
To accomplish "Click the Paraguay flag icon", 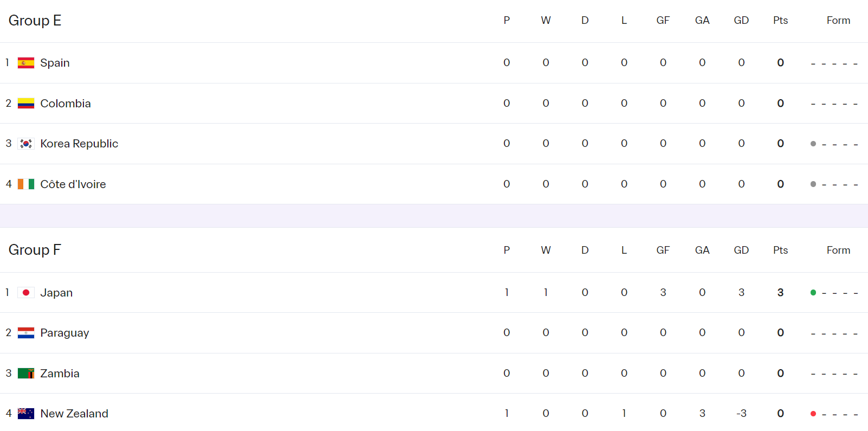I will (x=26, y=333).
